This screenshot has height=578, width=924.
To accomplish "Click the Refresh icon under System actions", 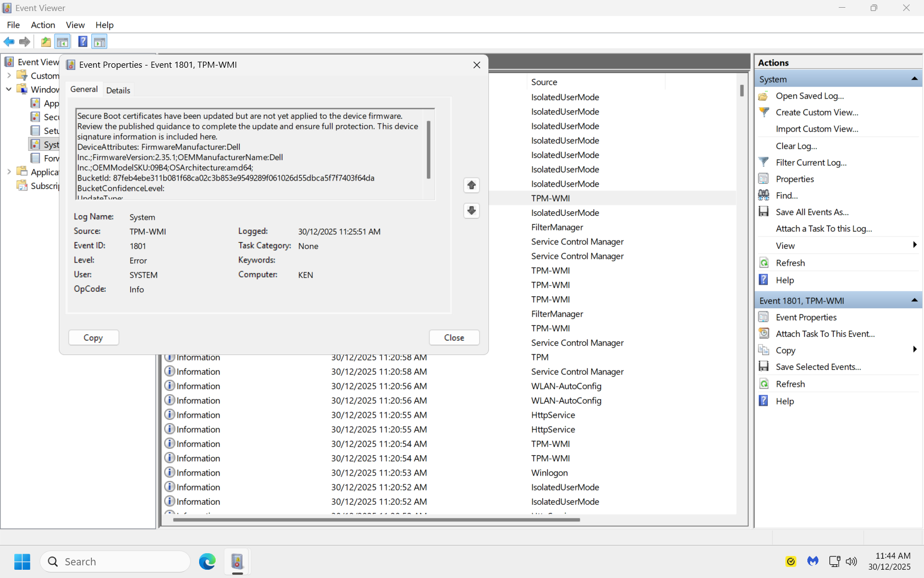I will pos(764,263).
